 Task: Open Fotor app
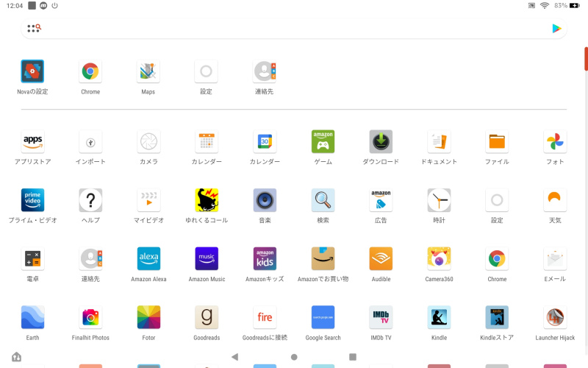point(148,317)
